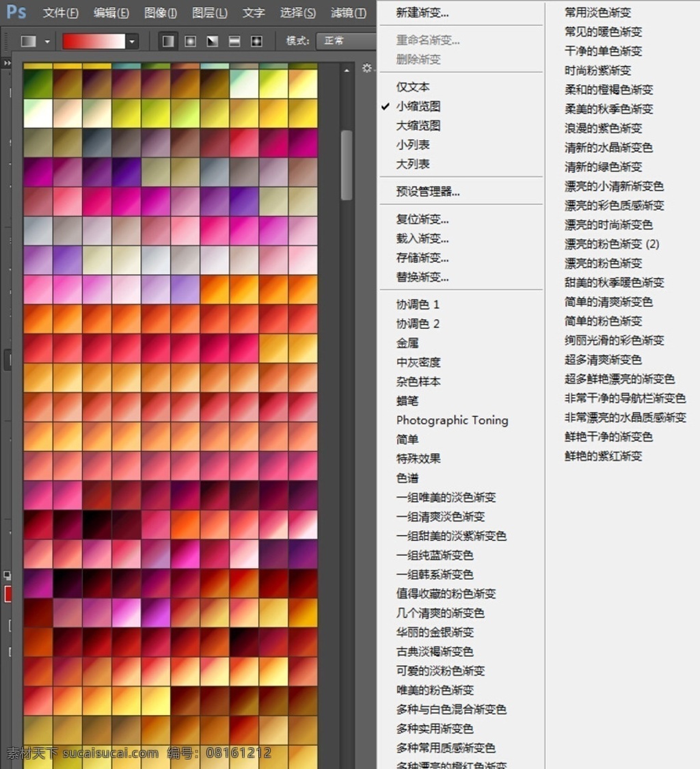The image size is (700, 769).
Task: Click 新建渐变... menu entry
Action: pos(422,13)
